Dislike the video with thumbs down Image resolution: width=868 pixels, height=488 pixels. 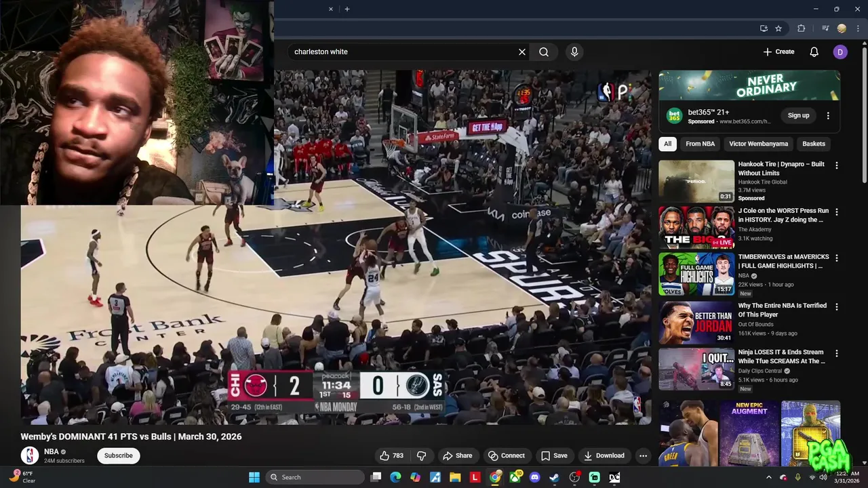(x=421, y=455)
